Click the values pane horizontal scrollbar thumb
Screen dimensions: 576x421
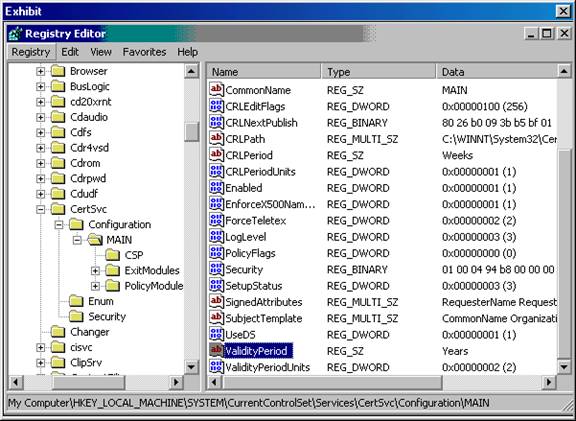coord(332,382)
